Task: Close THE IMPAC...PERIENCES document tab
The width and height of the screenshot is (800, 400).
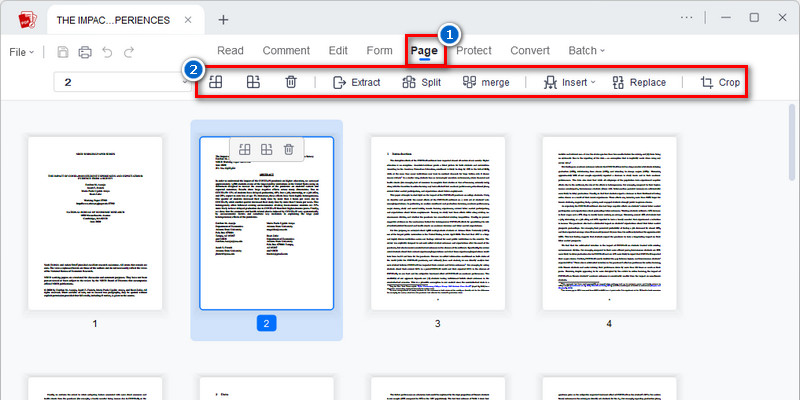Action: [188, 20]
